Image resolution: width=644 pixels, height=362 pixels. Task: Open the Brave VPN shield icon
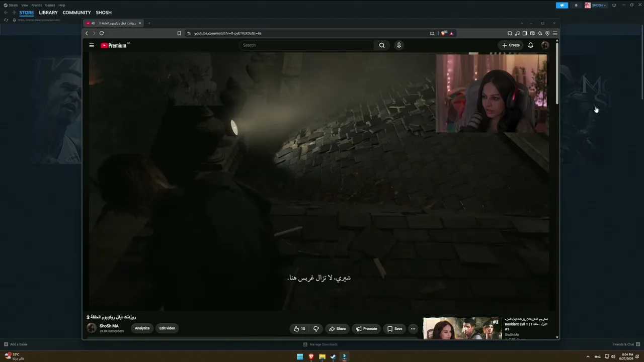(x=547, y=33)
